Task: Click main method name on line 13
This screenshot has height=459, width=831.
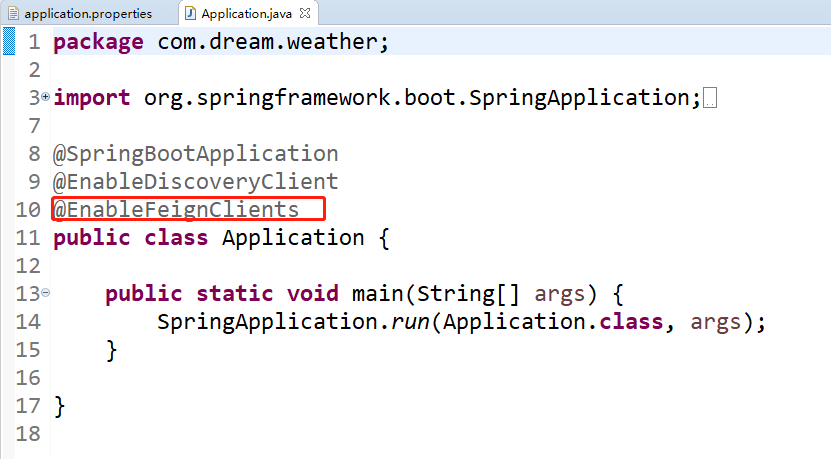Action: click(x=378, y=294)
